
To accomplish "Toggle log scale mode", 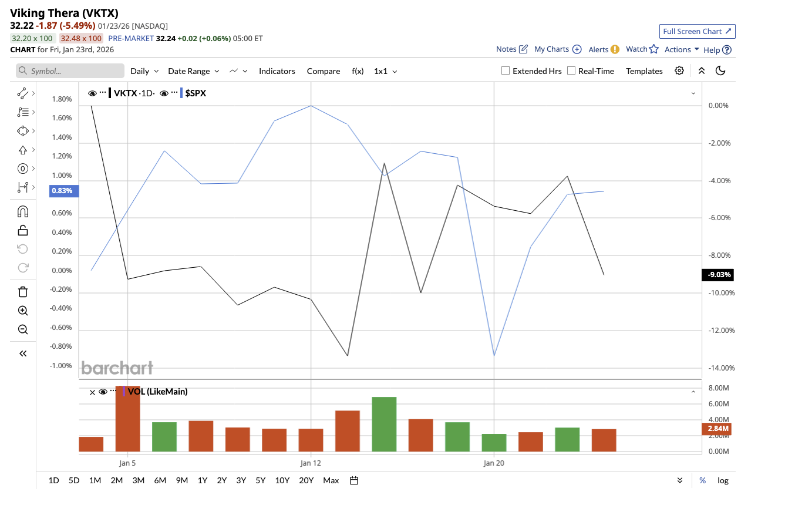I will pos(723,480).
